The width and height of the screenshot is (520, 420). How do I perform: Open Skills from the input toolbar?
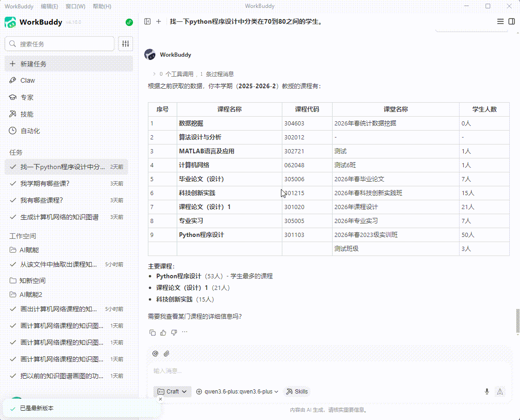(x=297, y=392)
